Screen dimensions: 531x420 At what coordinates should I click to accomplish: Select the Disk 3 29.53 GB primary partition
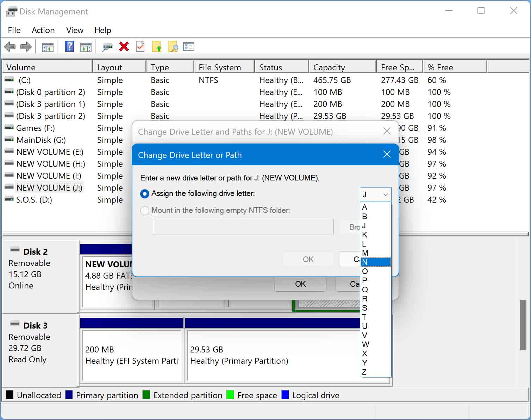(274, 355)
